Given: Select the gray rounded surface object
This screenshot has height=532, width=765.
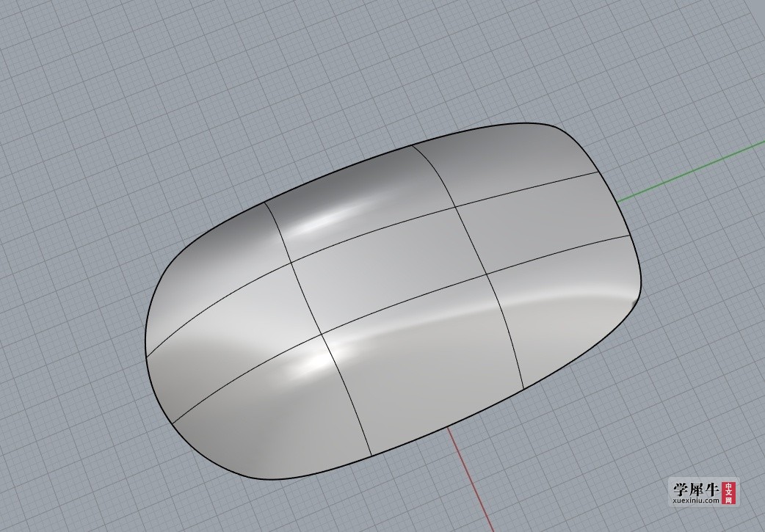Looking at the screenshot, I should tap(394, 302).
